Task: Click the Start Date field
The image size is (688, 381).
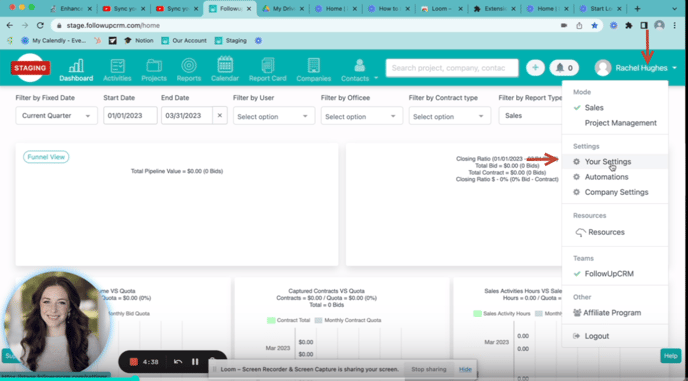Action: (130, 115)
